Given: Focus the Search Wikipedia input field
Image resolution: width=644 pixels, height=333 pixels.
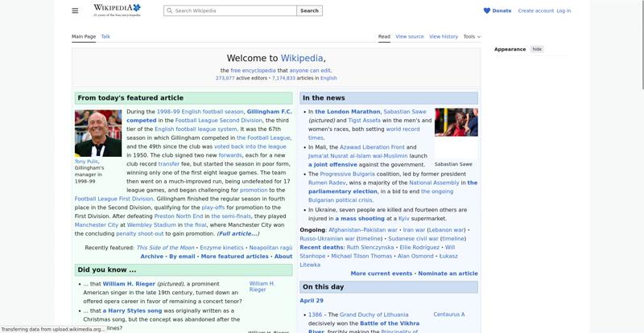Looking at the screenshot, I should click(233, 11).
